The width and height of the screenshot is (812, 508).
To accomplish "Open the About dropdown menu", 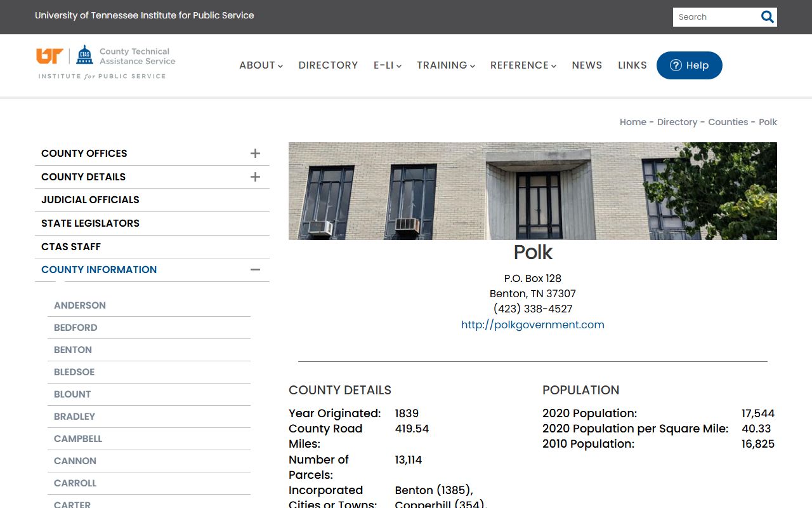I will 261,65.
